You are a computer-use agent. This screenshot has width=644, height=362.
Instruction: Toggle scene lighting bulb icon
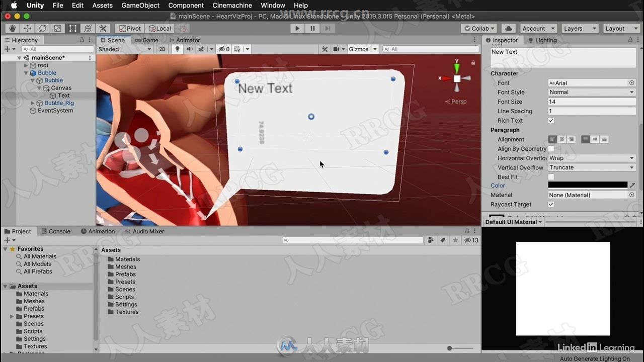coord(177,49)
